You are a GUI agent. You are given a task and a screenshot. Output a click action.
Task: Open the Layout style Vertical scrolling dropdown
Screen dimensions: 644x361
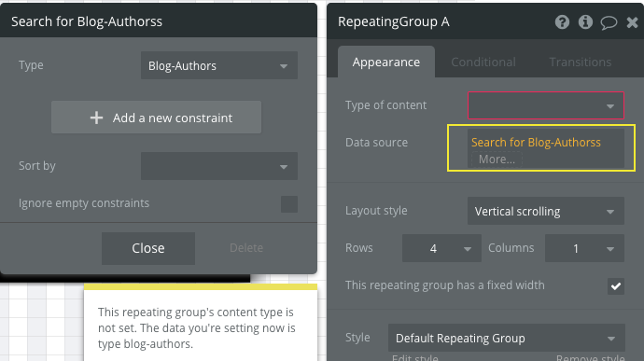coord(546,211)
